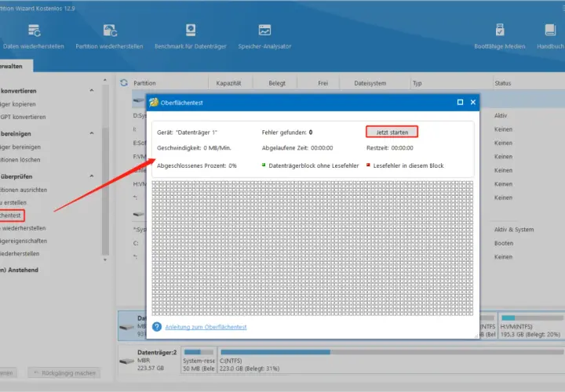Viewport: 565px width, 392px height.
Task: Click 'Gerät: "Datenträger 1"' label
Action: tap(187, 132)
